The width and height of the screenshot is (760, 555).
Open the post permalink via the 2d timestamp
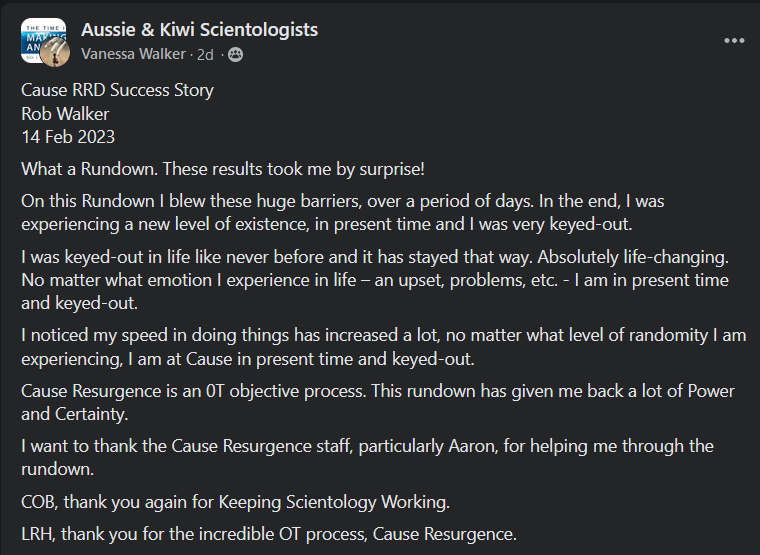[x=205, y=54]
